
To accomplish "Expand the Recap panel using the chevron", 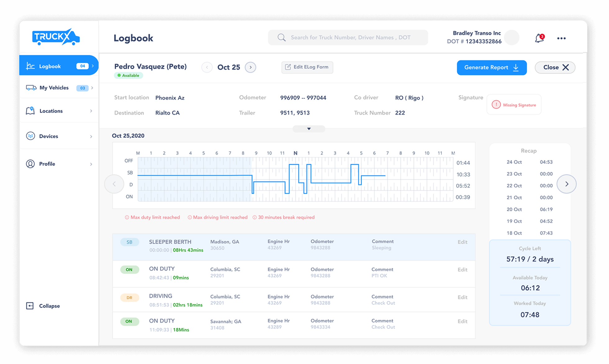I will pos(567,184).
